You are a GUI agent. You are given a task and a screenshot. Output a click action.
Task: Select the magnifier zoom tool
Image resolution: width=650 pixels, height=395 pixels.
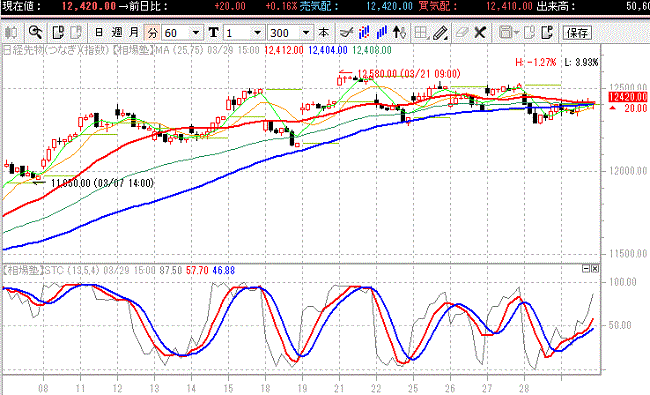pyautogui.click(x=35, y=32)
